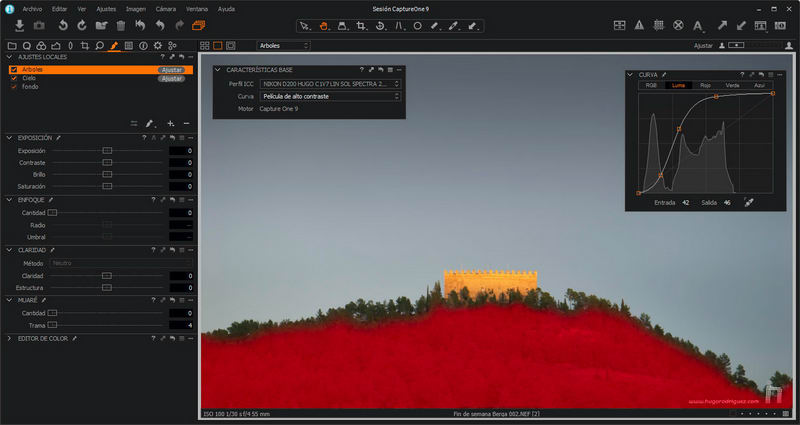800x425 pixels.
Task: Click Ajustar button on Cielo layer
Action: coord(171,79)
